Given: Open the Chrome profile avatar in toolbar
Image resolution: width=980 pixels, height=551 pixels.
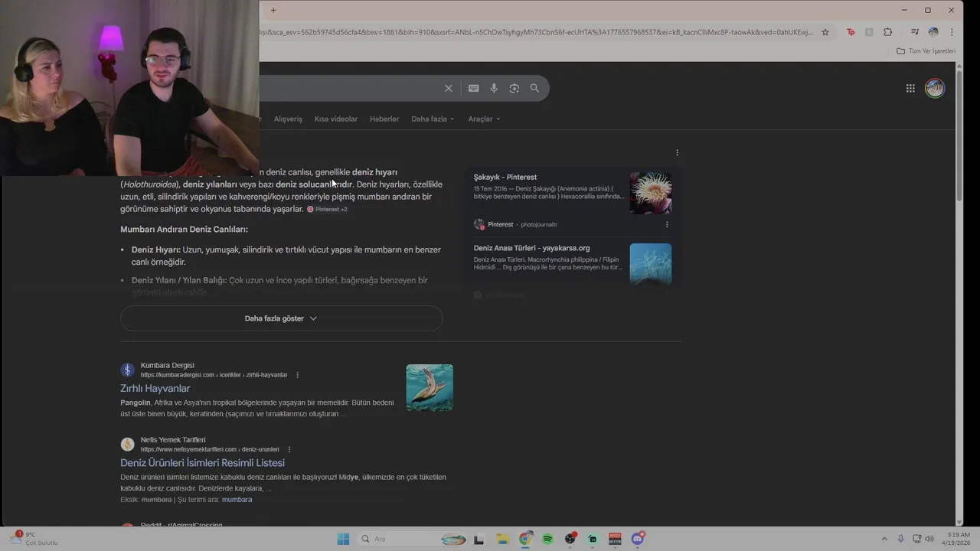Looking at the screenshot, I should click(x=933, y=32).
